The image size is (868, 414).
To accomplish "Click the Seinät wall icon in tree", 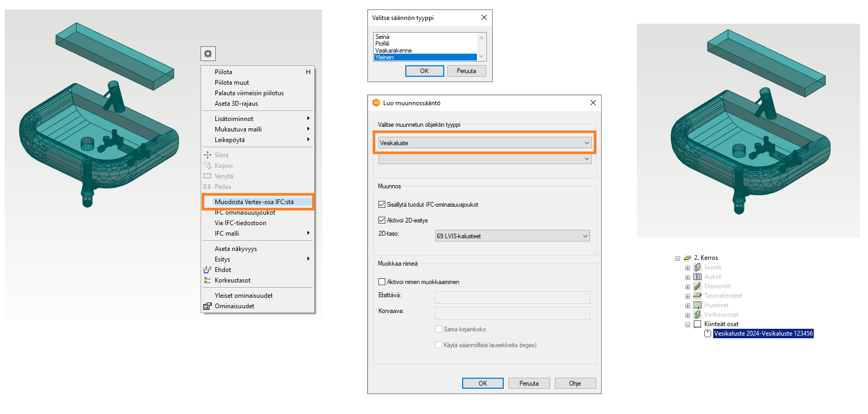I will click(697, 267).
